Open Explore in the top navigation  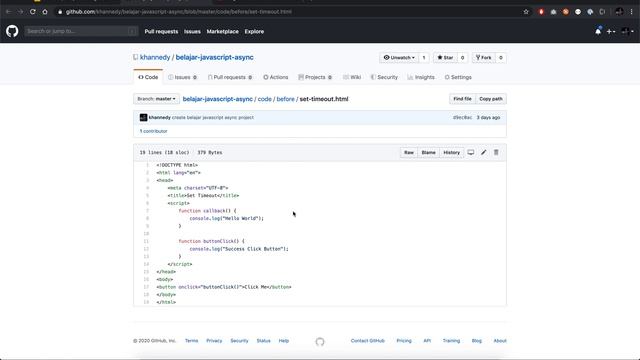pyautogui.click(x=254, y=31)
